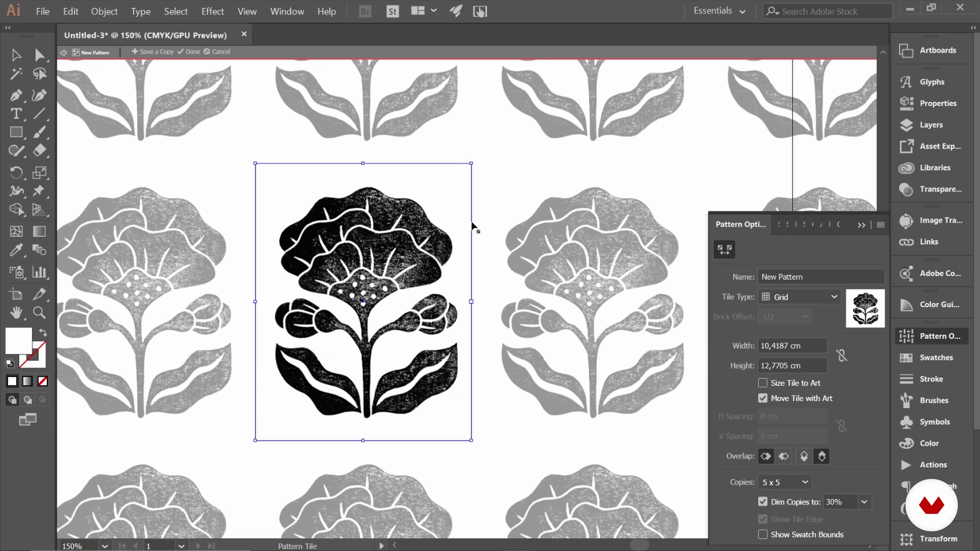Pick the Rectangle tool
This screenshot has width=980, height=551.
pos(16,132)
